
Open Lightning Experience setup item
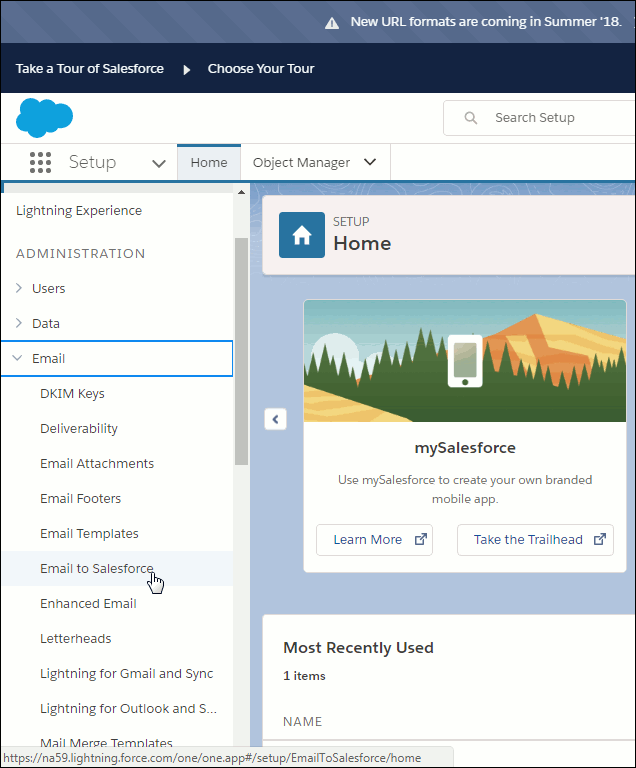coord(79,211)
